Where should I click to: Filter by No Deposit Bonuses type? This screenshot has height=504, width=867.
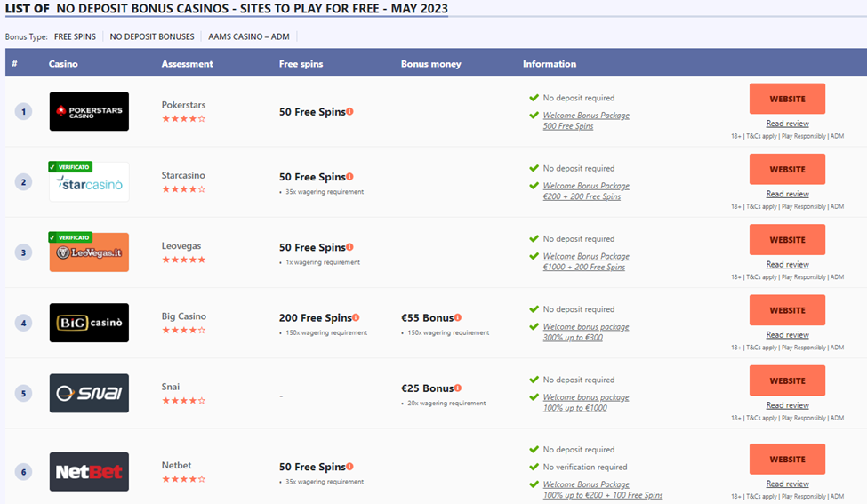pyautogui.click(x=152, y=36)
